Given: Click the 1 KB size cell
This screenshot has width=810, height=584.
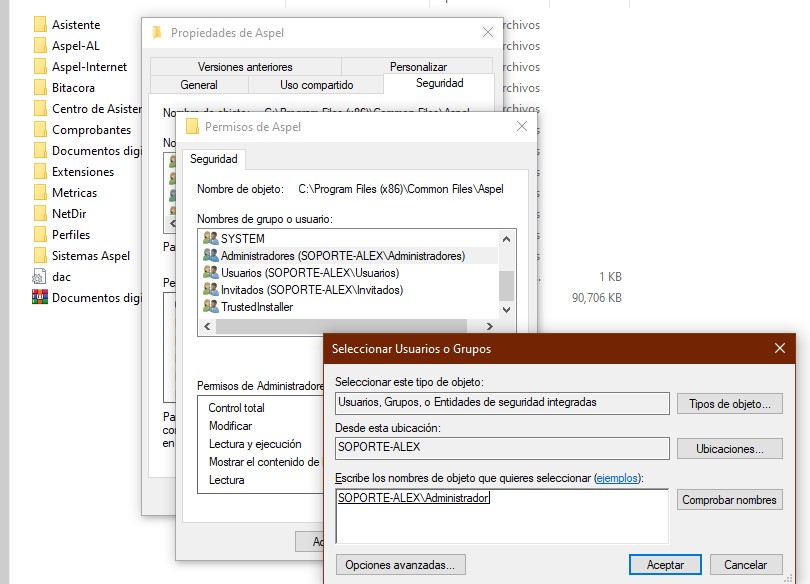Looking at the screenshot, I should (x=610, y=277).
